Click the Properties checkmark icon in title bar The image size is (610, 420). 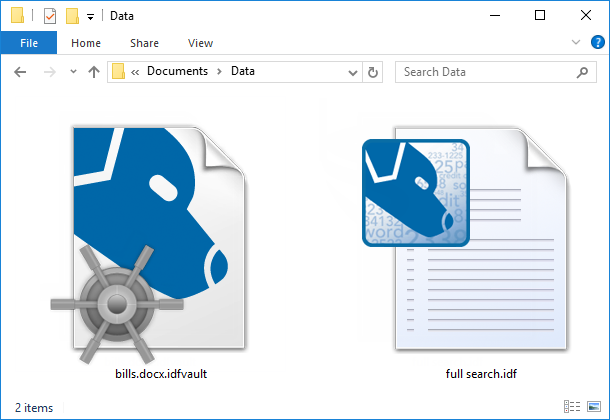49,16
